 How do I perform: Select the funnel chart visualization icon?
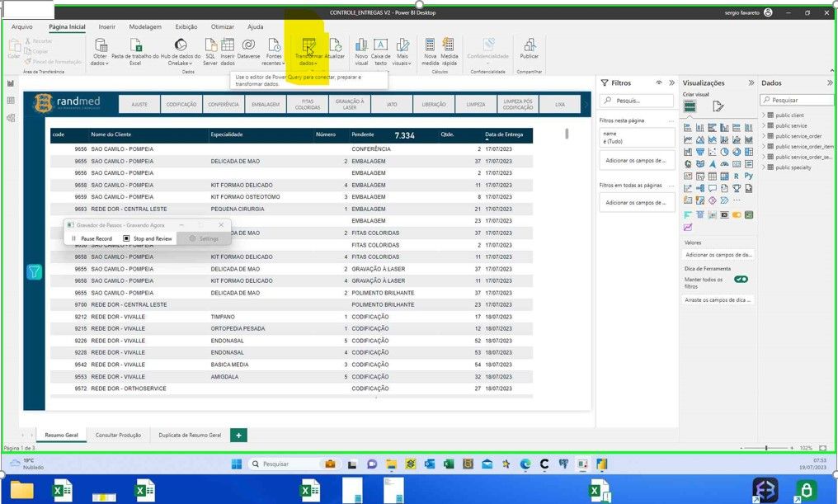(699, 152)
